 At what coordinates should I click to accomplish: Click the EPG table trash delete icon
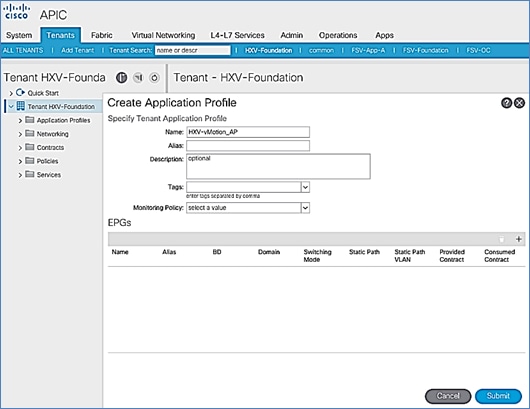[502, 239]
